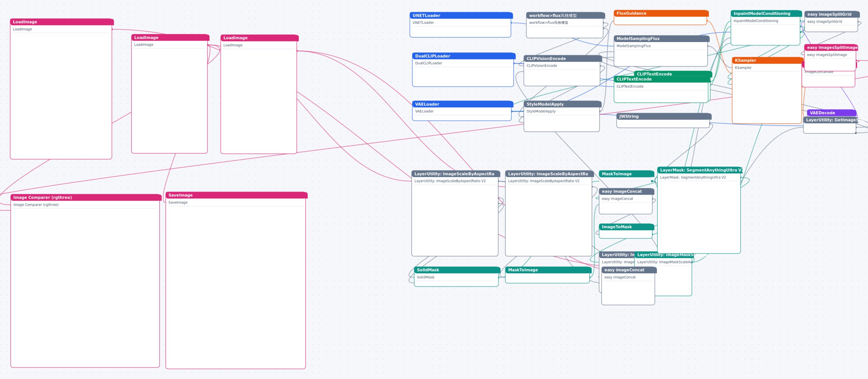This screenshot has width=868, height=379.
Task: Click the 'SolidMask' label inside the node body
Action: (426, 277)
